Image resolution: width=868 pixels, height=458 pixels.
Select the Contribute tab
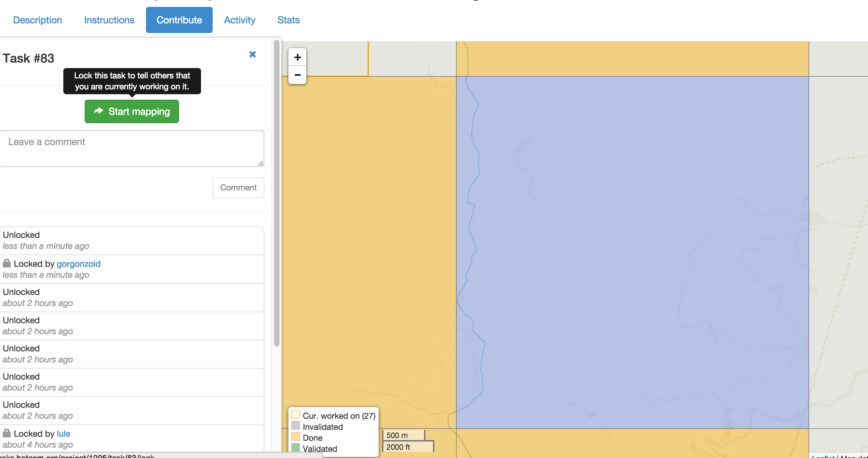coord(179,20)
